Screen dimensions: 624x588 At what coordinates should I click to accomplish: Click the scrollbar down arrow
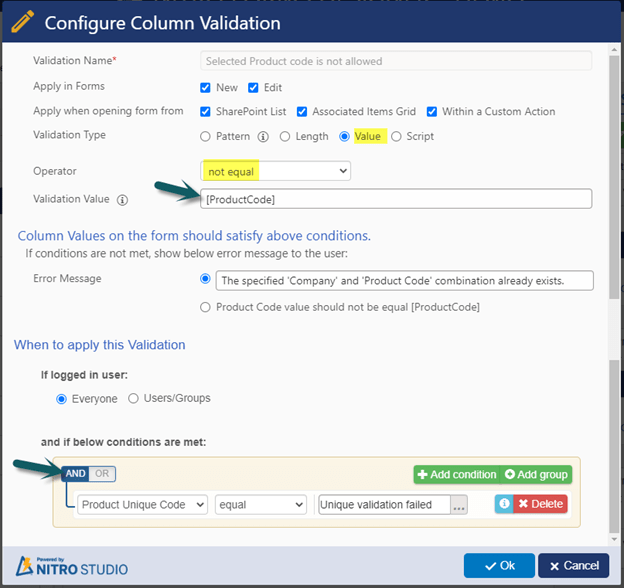pyautogui.click(x=614, y=539)
